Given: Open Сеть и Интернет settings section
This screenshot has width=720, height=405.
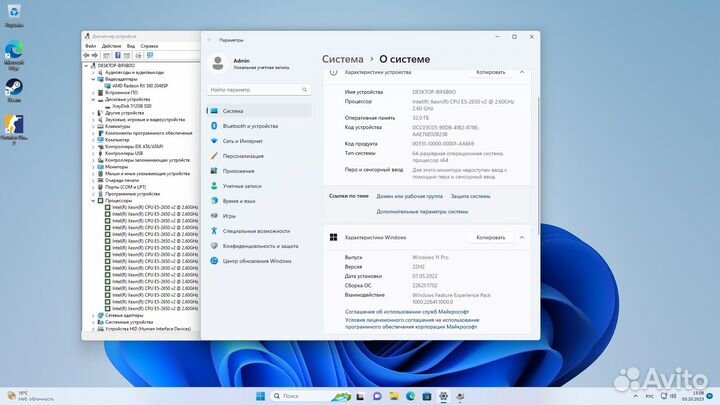Looking at the screenshot, I should [259, 141].
